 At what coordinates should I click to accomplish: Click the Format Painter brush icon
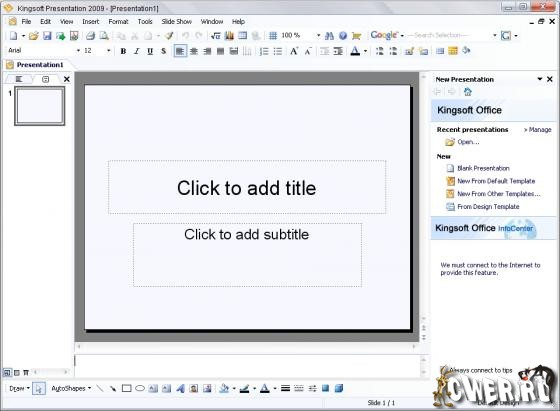tap(169, 36)
